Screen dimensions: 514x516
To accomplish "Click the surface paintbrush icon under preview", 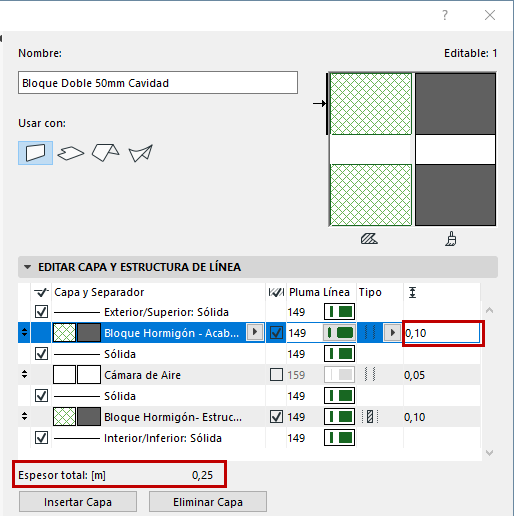I will point(451,239).
